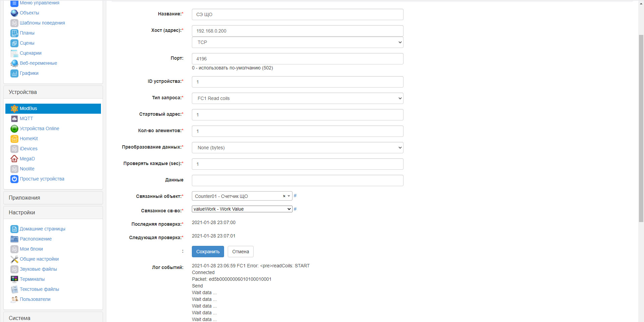Collapse the Настройки sidebar section
The height and width of the screenshot is (322, 644).
point(53,213)
